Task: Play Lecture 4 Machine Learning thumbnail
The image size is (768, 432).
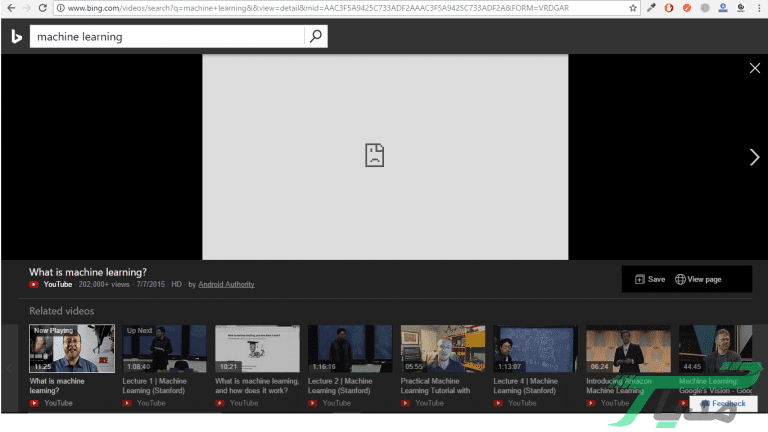Action: click(x=536, y=348)
